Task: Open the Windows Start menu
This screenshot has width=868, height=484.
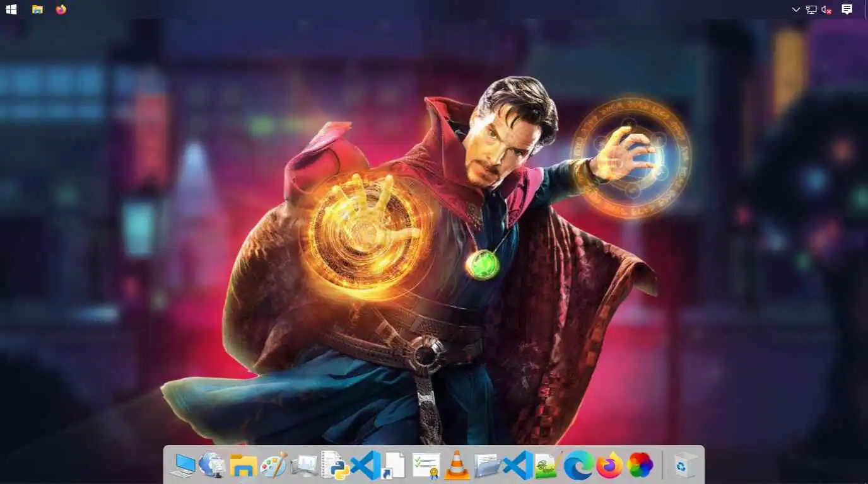Action: click(11, 9)
